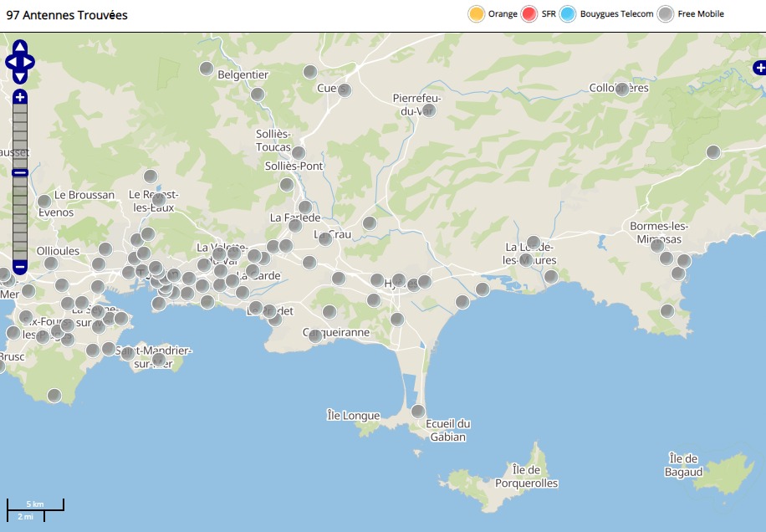Click the Bouygues Telecom legend label
This screenshot has height=532, width=766.
617,14
